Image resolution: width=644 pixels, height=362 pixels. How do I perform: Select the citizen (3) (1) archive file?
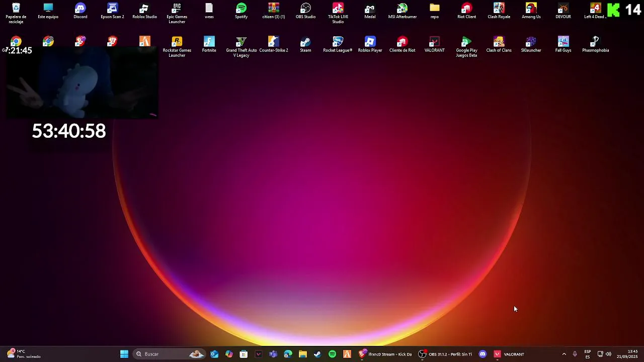[274, 11]
